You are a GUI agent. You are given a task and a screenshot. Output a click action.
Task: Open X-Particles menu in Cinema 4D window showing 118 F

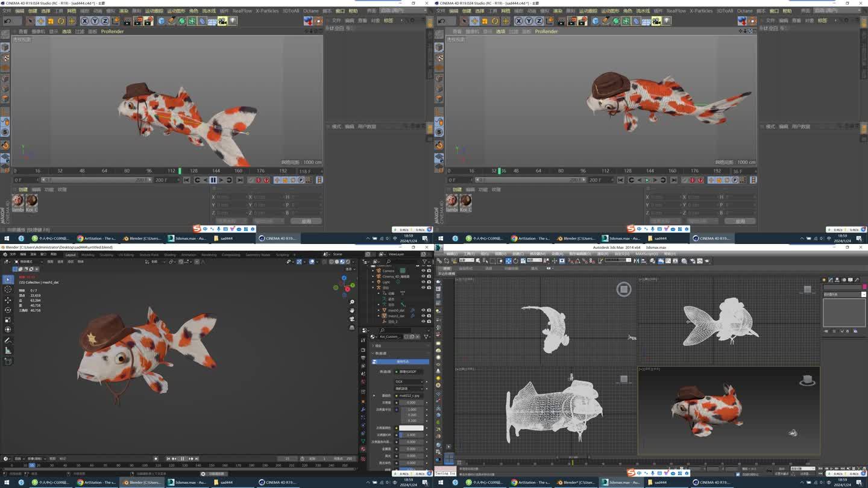(x=267, y=11)
